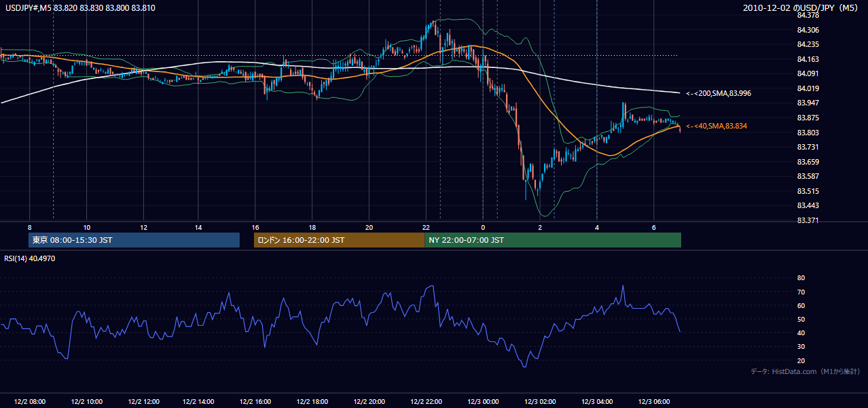Click the 83.371 price axis label

pyautogui.click(x=808, y=220)
